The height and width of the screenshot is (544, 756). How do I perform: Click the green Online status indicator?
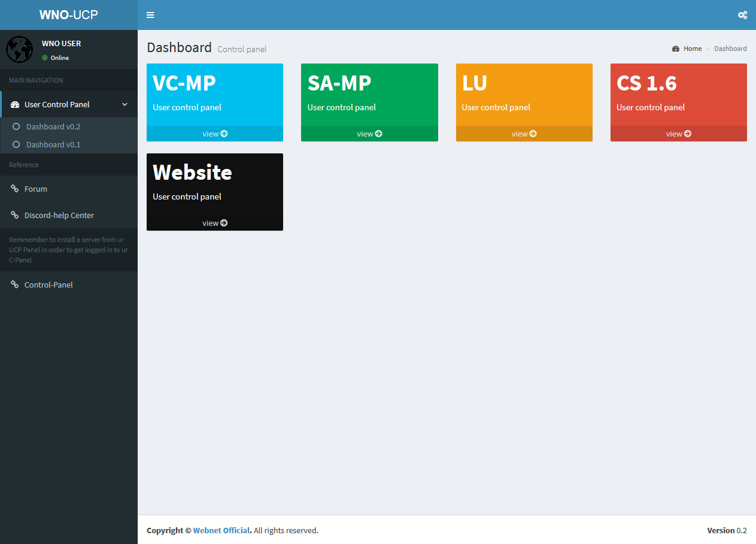[x=45, y=58]
